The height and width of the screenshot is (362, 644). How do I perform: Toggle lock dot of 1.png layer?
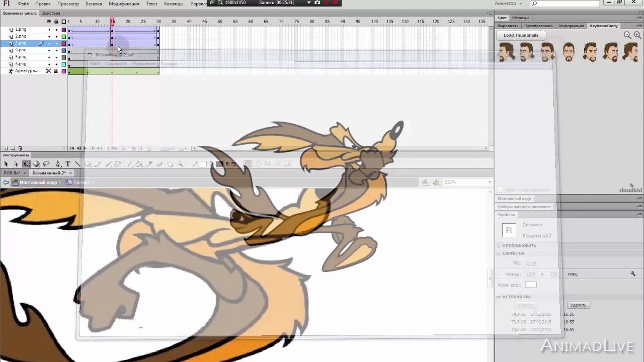[56, 30]
